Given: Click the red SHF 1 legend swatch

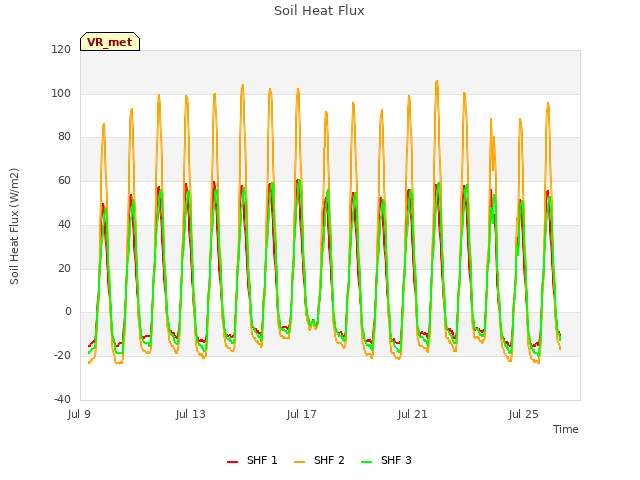Looking at the screenshot, I should coord(232,462).
